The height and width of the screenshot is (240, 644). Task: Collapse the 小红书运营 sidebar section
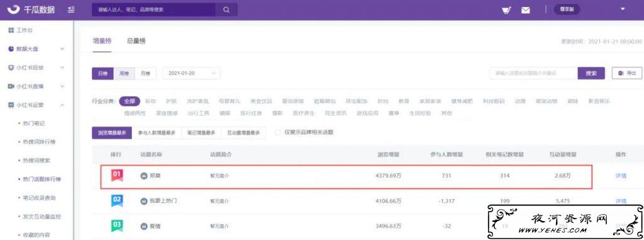(62, 105)
